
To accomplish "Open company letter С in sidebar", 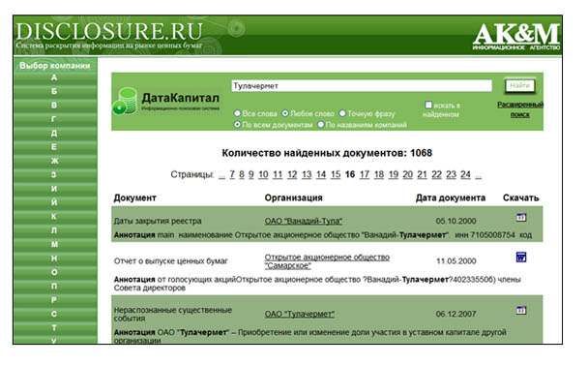I will [x=55, y=314].
